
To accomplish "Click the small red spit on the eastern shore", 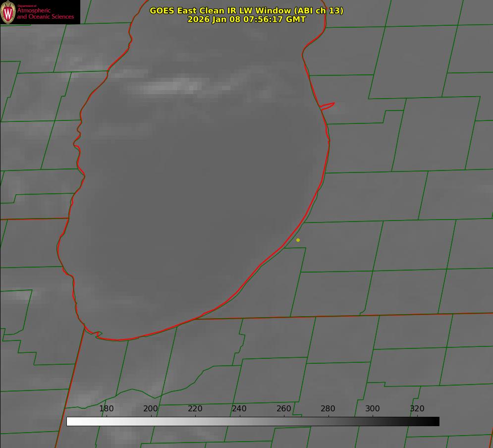I will point(328,106).
